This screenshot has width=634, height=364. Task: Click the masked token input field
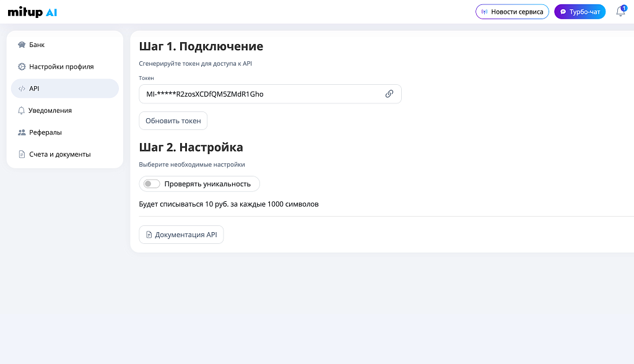point(260,94)
